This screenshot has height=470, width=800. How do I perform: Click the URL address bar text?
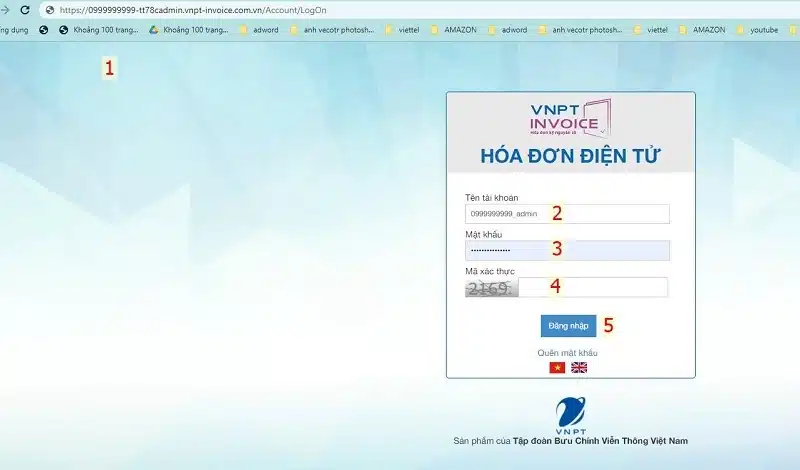pyautogui.click(x=193, y=10)
